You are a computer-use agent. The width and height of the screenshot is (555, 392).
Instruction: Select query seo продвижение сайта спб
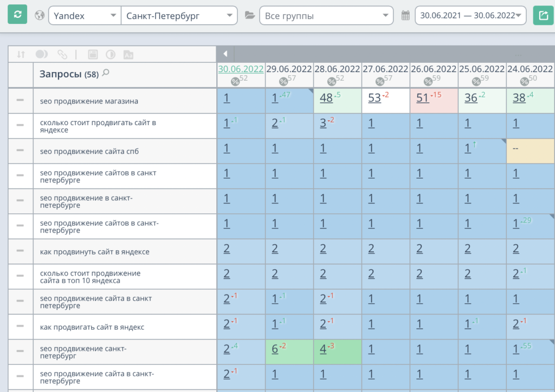pyautogui.click(x=89, y=151)
